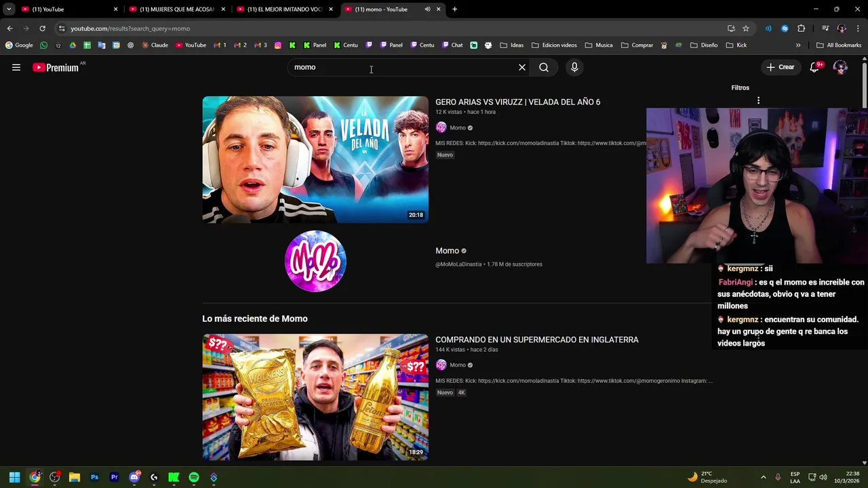868x488 pixels.
Task: Close the momo - YouTube tab
Action: point(439,9)
